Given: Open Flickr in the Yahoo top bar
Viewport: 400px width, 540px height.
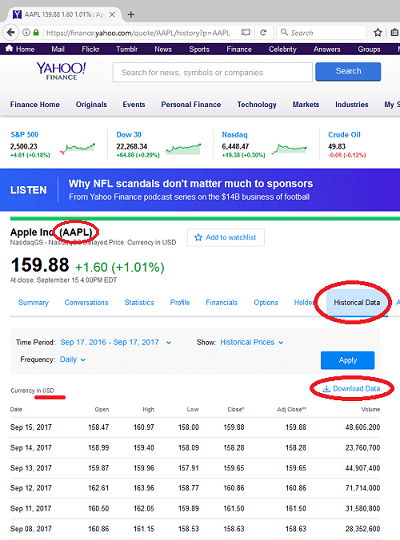Looking at the screenshot, I should click(x=90, y=49).
